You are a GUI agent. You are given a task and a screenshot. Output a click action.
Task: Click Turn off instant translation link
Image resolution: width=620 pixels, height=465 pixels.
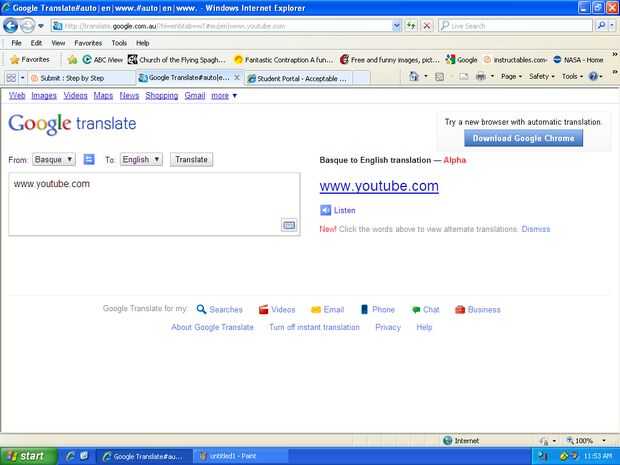pos(314,327)
